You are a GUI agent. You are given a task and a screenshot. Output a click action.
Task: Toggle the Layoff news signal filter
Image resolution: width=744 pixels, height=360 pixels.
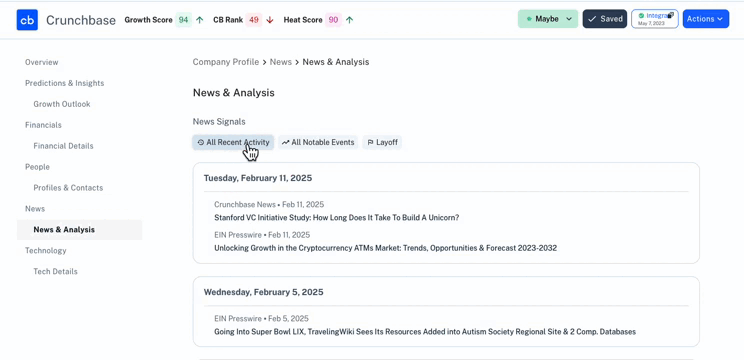pyautogui.click(x=382, y=142)
